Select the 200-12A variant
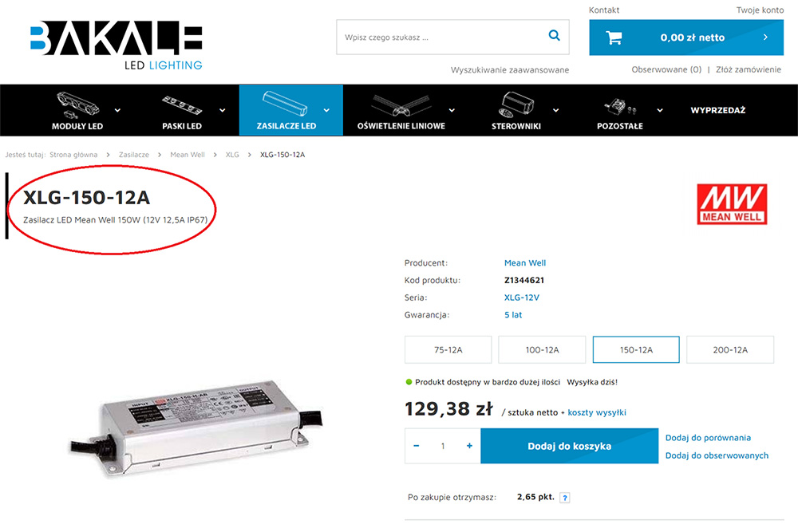This screenshot has height=532, width=798. click(730, 350)
